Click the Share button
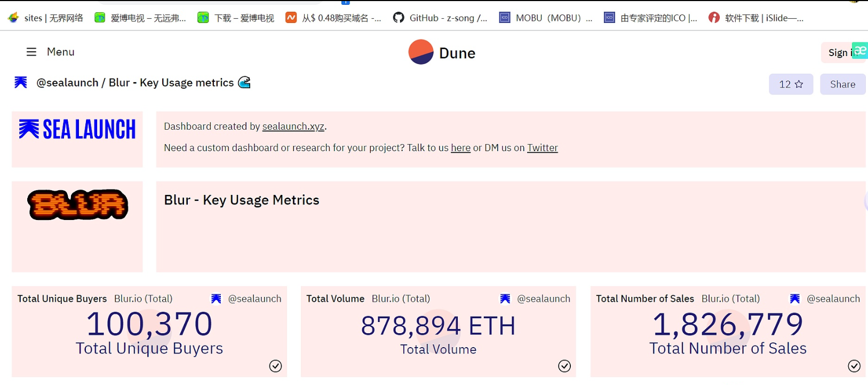 pos(842,84)
